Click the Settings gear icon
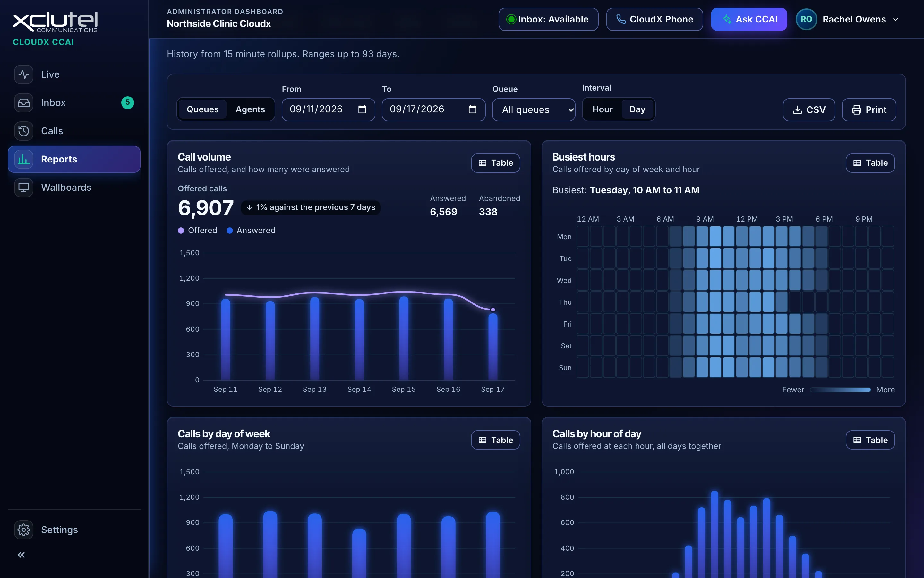 click(24, 530)
